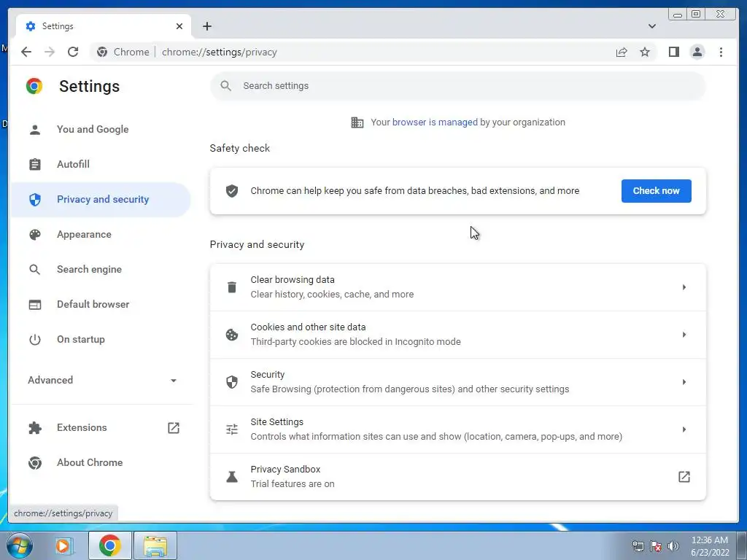Click the Default browser window icon
Screen dimensions: 747x560
click(x=35, y=304)
